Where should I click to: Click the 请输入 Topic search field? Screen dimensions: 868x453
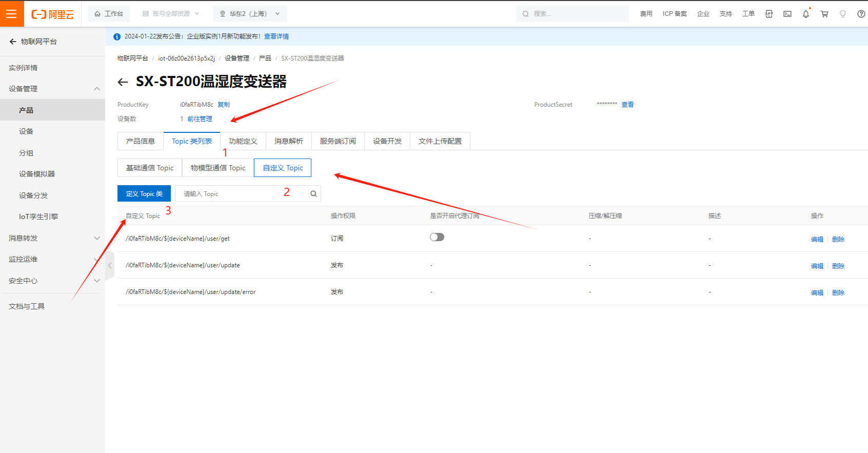click(x=241, y=194)
